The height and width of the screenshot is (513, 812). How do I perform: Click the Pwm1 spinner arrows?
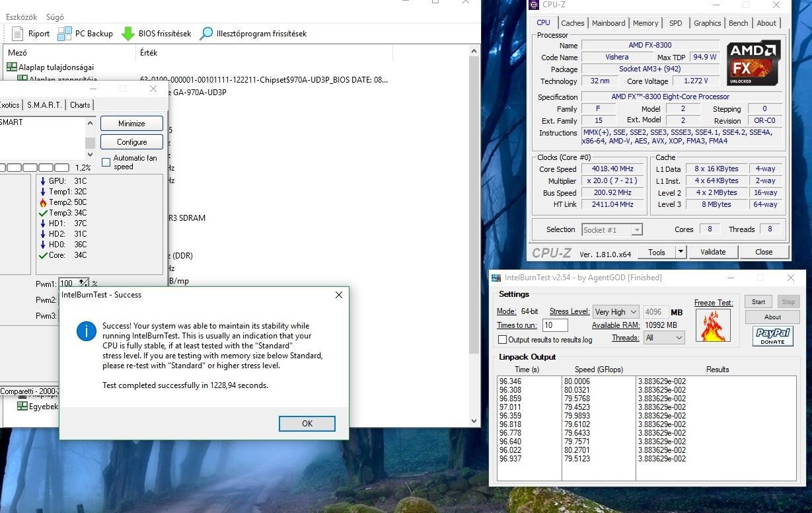[83, 283]
